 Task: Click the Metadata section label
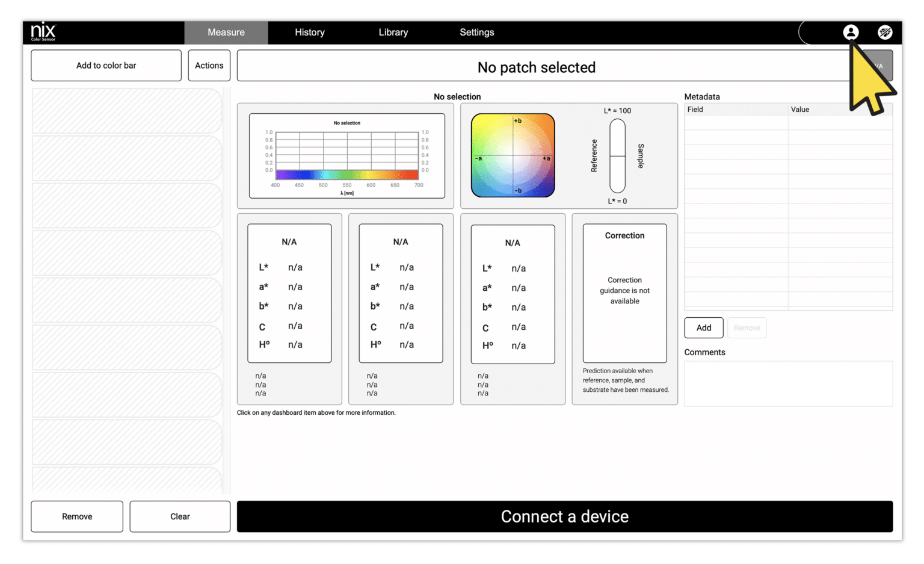coord(702,96)
